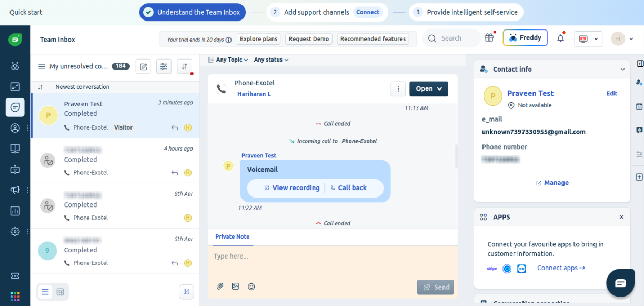Open the conversation filter sliders icon
This screenshot has height=306, width=644.
tap(164, 66)
